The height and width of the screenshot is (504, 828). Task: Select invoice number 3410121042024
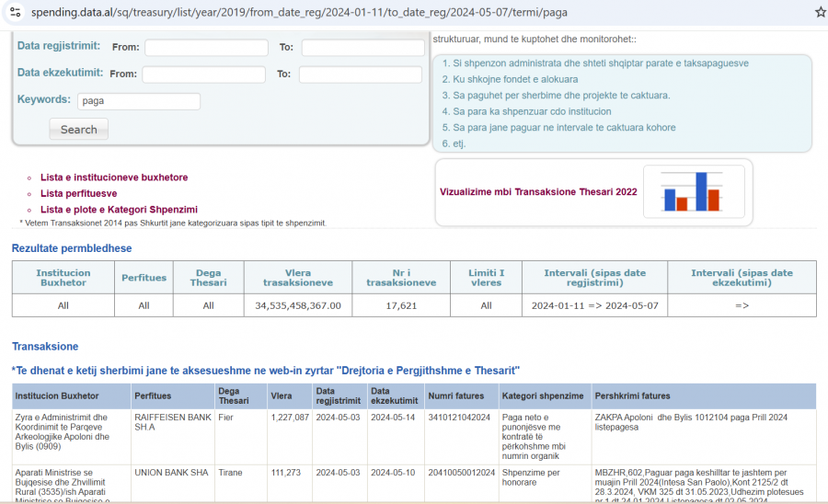pyautogui.click(x=459, y=418)
